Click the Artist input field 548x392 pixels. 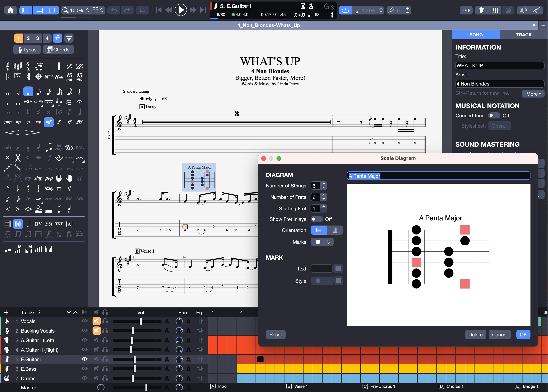click(499, 84)
